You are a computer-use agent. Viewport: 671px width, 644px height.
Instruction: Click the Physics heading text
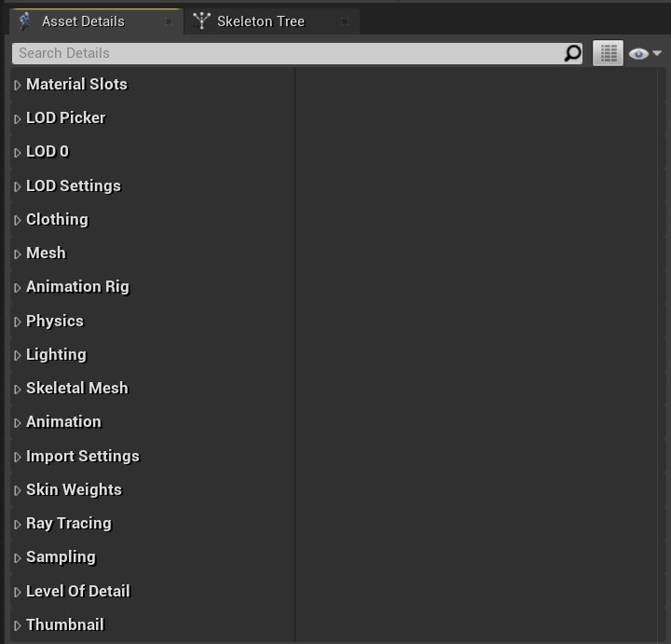tap(55, 322)
